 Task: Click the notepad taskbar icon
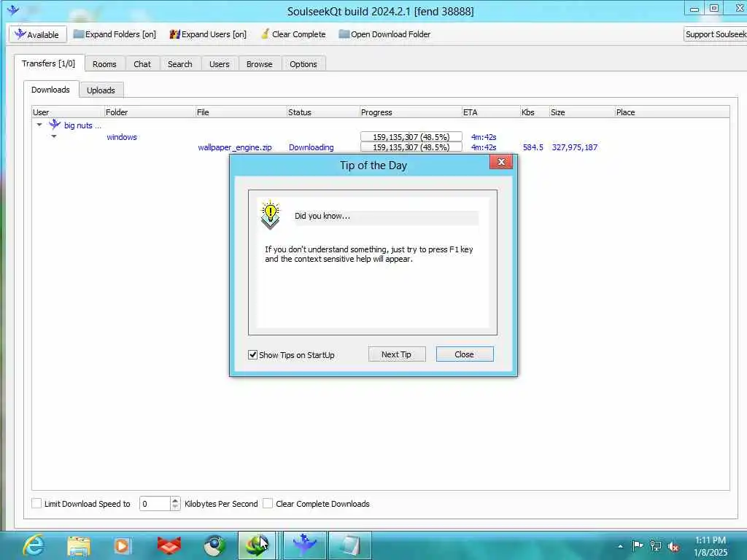(x=349, y=545)
